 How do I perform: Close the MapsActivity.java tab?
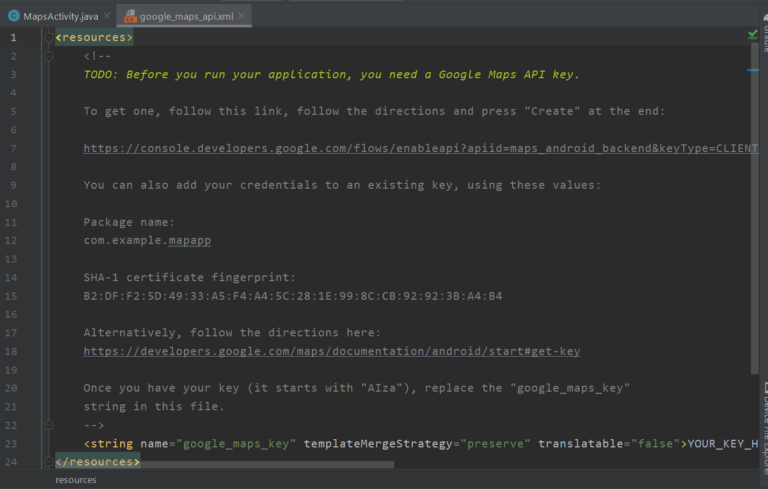[105, 16]
